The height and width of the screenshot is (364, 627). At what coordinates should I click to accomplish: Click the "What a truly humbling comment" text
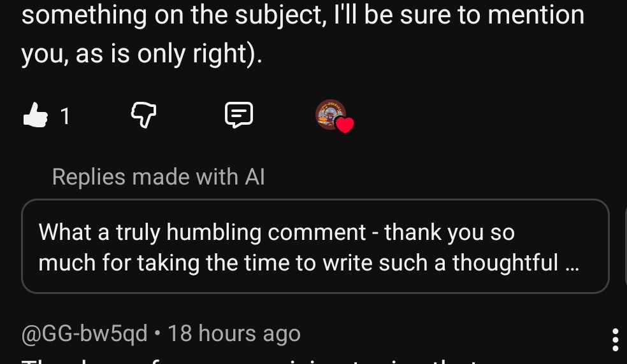(203, 232)
